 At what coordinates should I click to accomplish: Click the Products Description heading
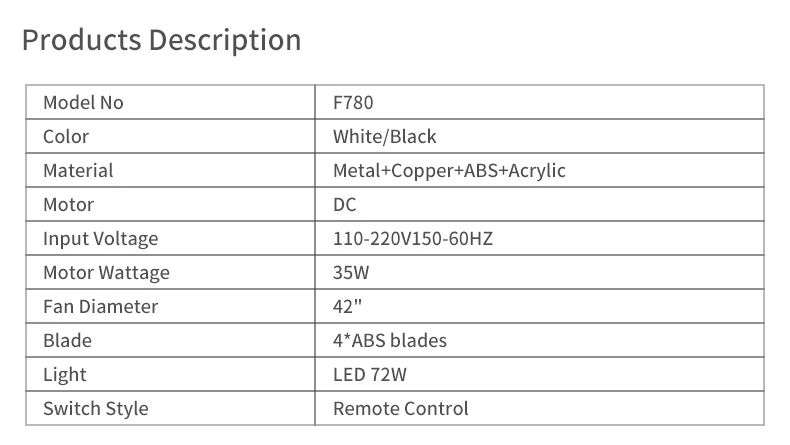[162, 41]
